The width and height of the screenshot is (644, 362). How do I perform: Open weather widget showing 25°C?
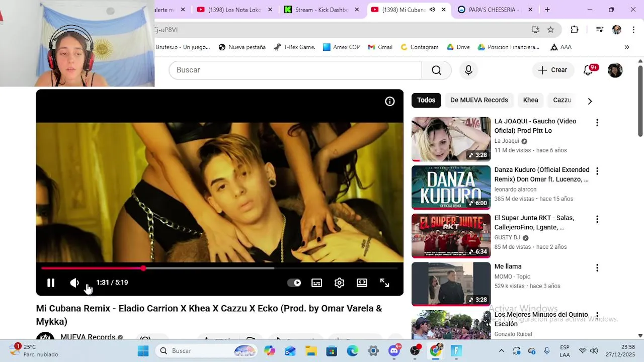(33, 350)
